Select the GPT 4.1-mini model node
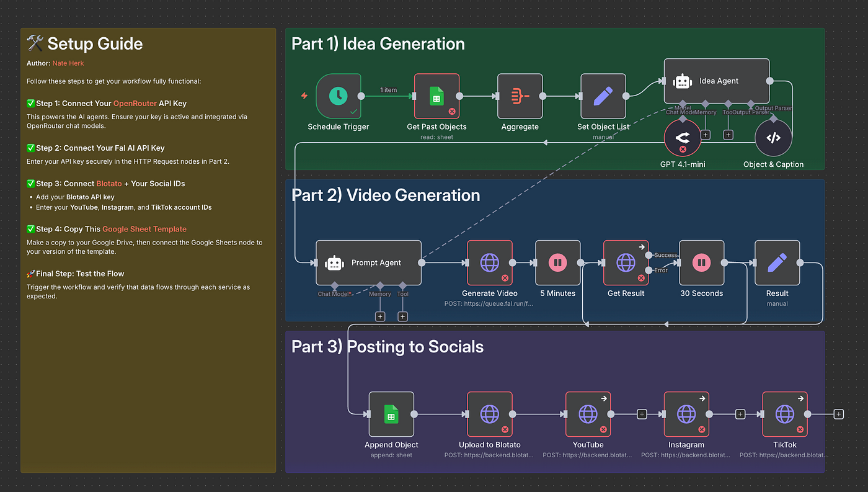The image size is (868, 492). tap(683, 138)
